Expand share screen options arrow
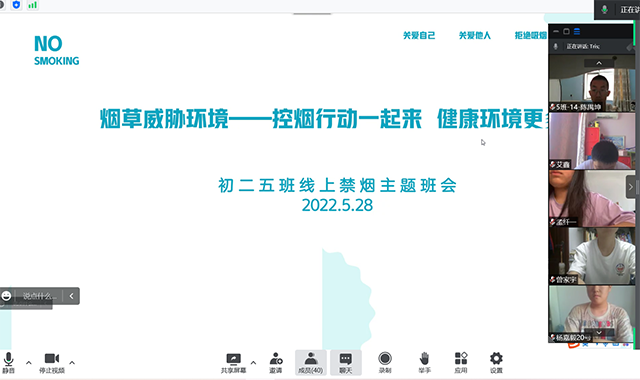The height and width of the screenshot is (380, 640). [x=253, y=362]
